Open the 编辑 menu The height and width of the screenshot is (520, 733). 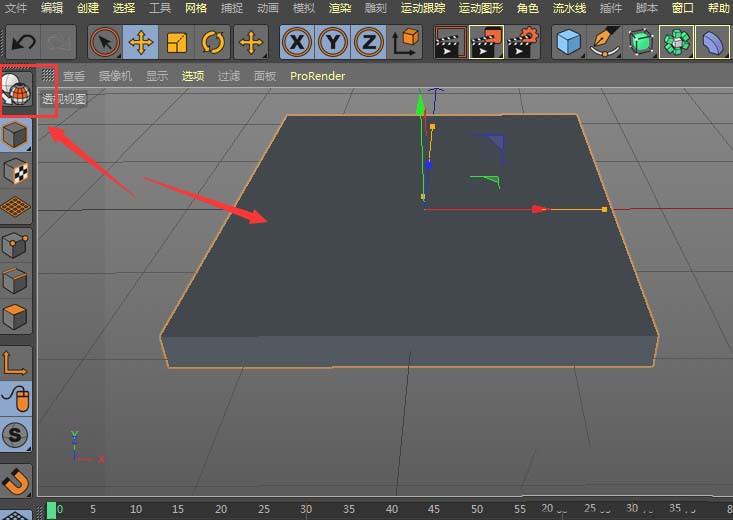51,8
